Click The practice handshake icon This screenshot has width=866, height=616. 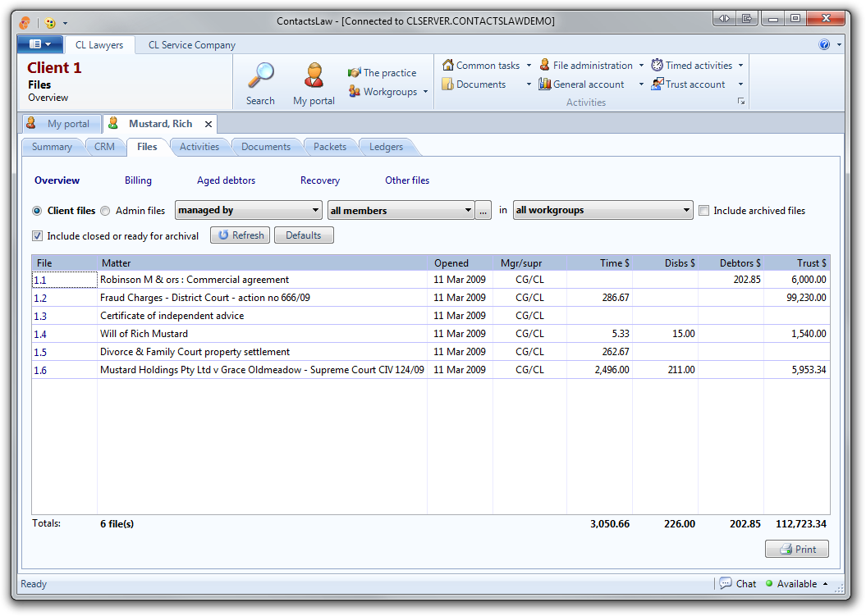point(354,73)
